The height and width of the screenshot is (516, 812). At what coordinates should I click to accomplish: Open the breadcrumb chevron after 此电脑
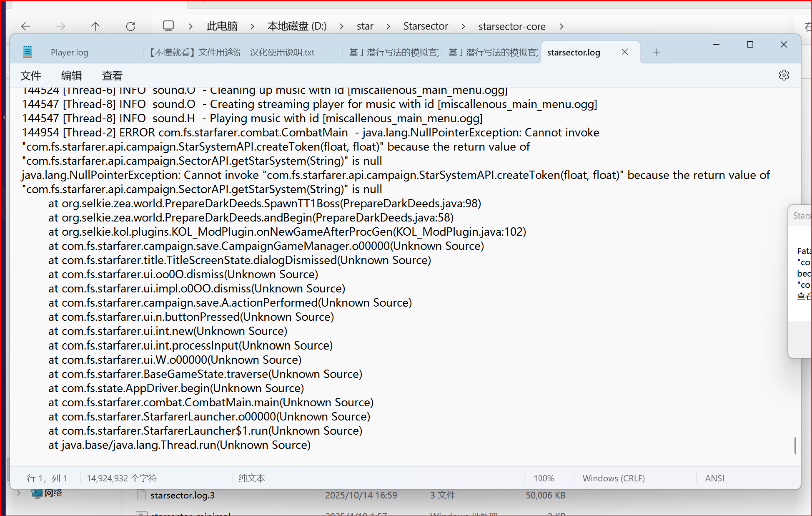click(x=252, y=26)
